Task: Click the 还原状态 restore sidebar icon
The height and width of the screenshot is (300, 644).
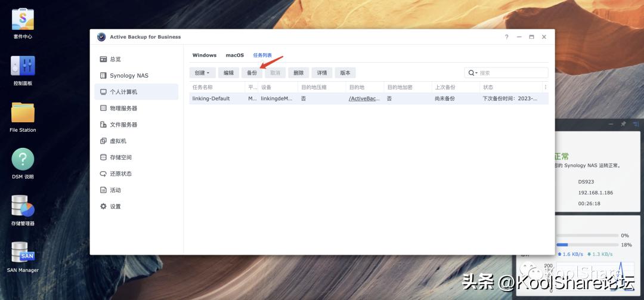Action: click(x=103, y=174)
